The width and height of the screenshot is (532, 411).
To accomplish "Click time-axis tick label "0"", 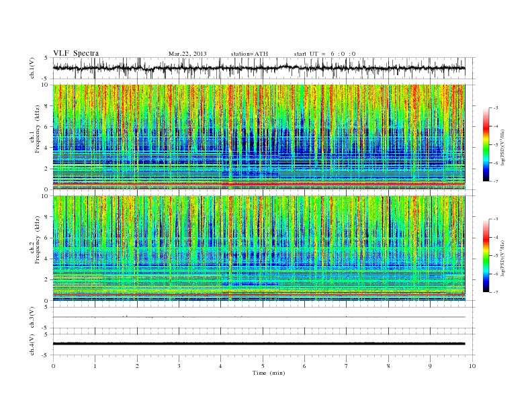I will pyautogui.click(x=53, y=366).
